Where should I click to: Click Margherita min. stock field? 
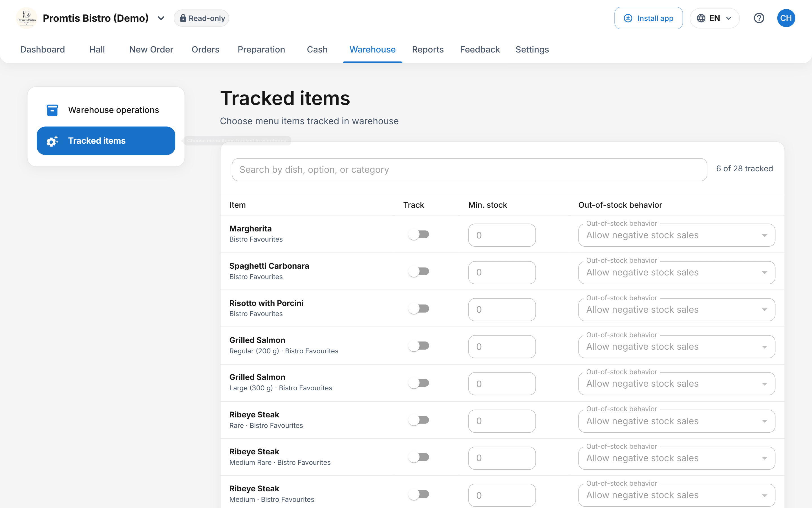pyautogui.click(x=502, y=235)
